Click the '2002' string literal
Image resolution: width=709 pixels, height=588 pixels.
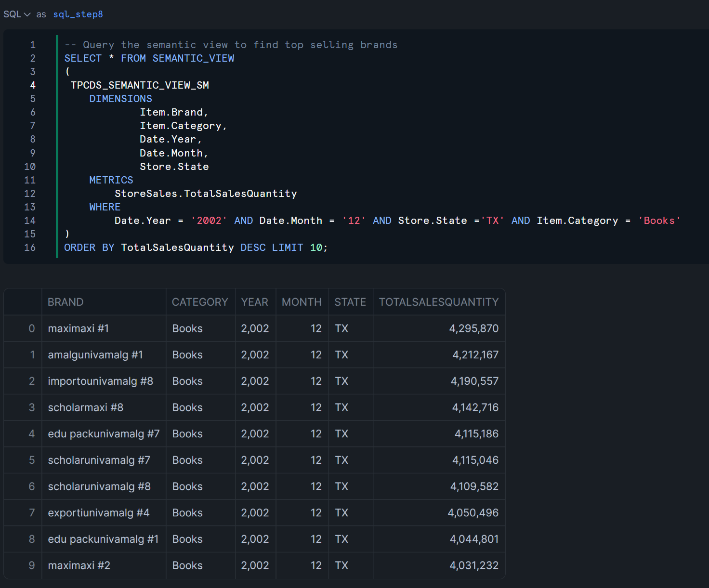coord(209,221)
